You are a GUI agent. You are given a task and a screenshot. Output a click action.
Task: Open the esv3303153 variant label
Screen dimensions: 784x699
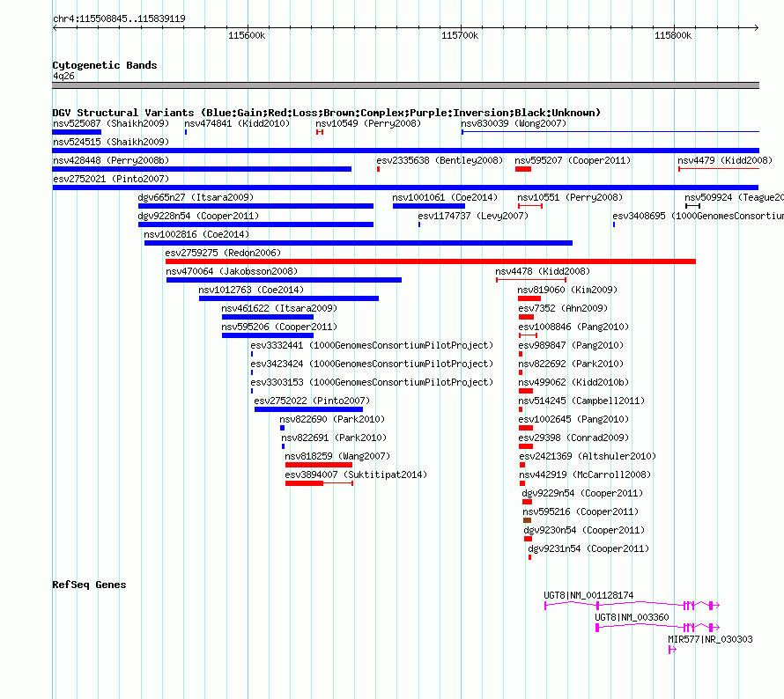pos(372,382)
